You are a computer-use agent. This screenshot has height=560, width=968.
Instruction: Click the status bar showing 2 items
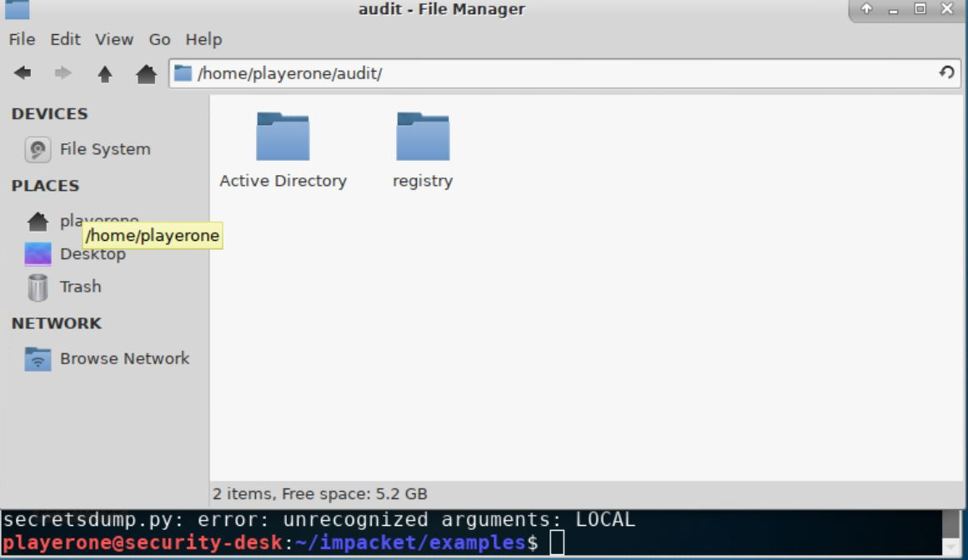click(x=321, y=493)
